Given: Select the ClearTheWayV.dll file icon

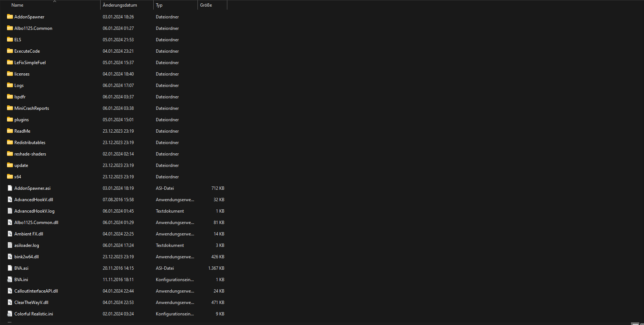Looking at the screenshot, I should coord(10,302).
